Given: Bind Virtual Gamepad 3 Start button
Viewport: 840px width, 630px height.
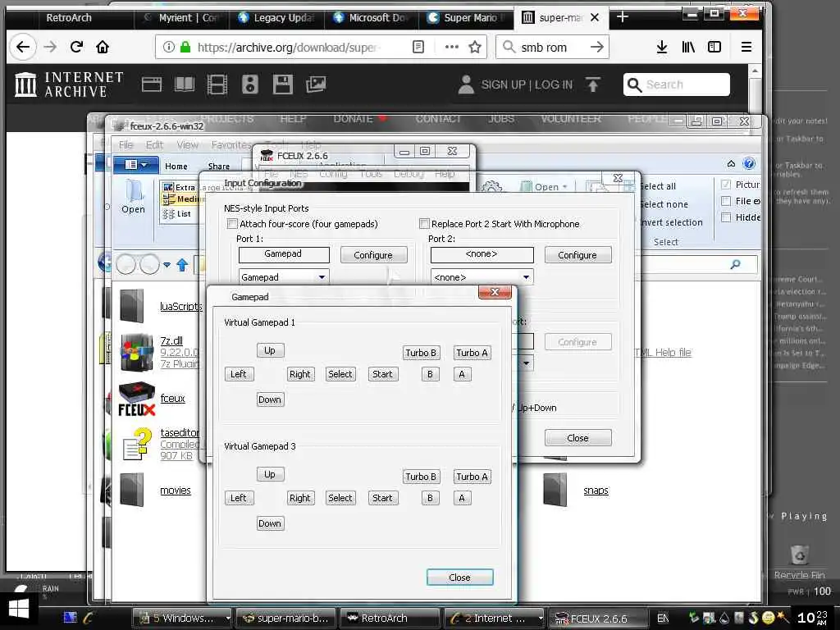Looking at the screenshot, I should 382,498.
